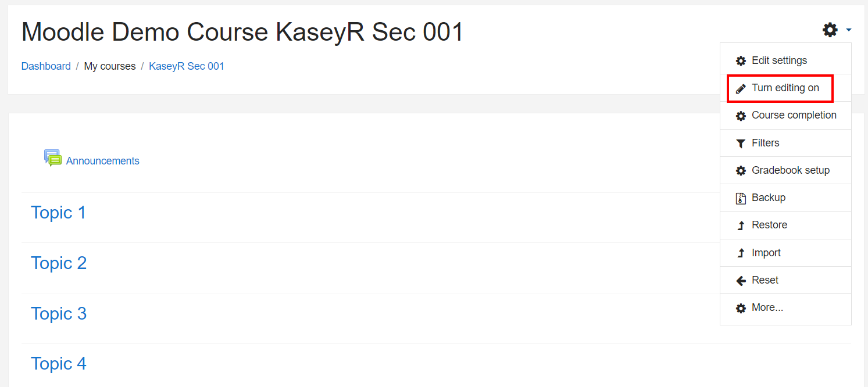Go to the Dashboard breadcrumb link
This screenshot has height=387, width=868.
tap(46, 66)
